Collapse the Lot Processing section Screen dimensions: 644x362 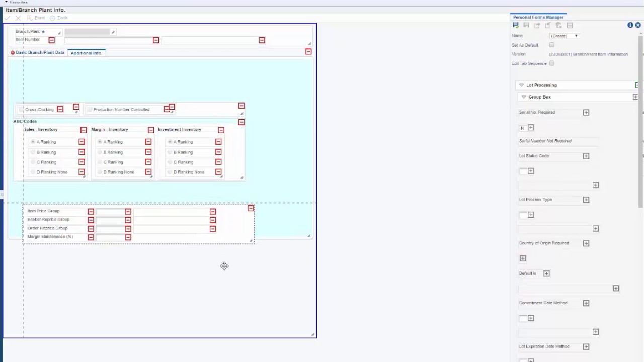point(521,85)
